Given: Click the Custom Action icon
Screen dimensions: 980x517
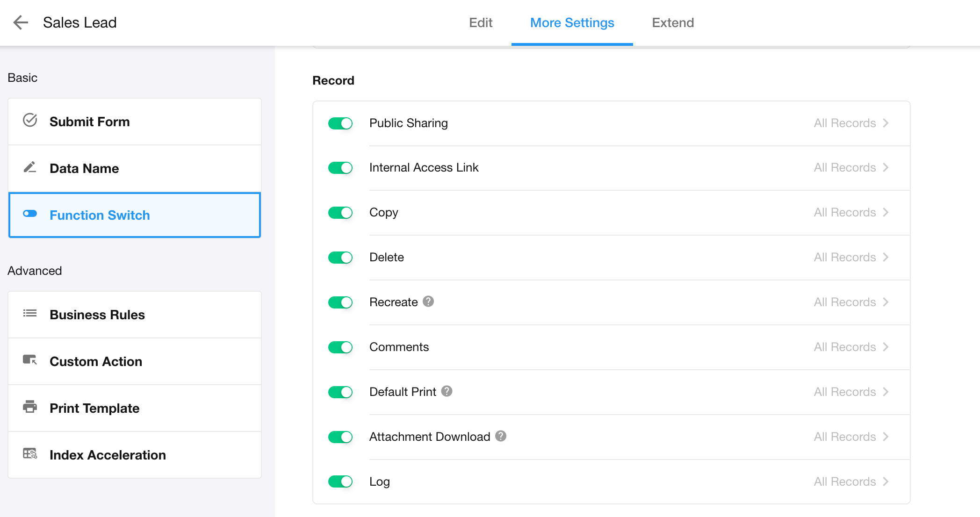Looking at the screenshot, I should [x=30, y=360].
